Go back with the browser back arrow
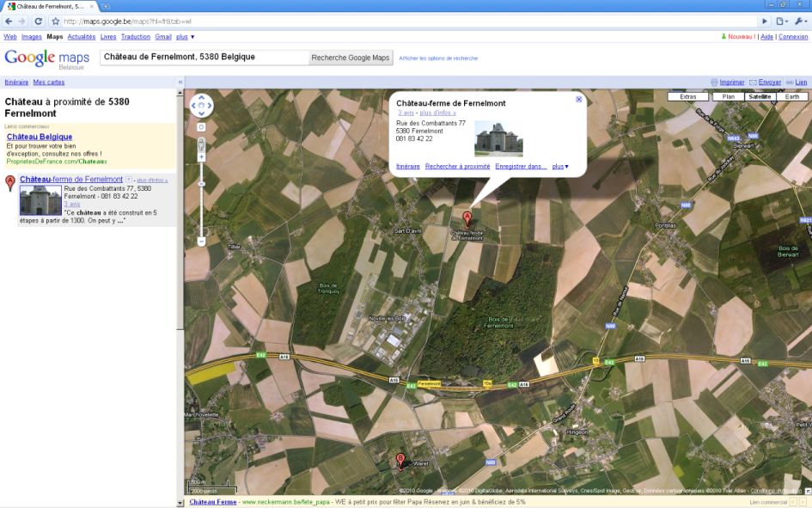The image size is (812, 508). (x=9, y=21)
